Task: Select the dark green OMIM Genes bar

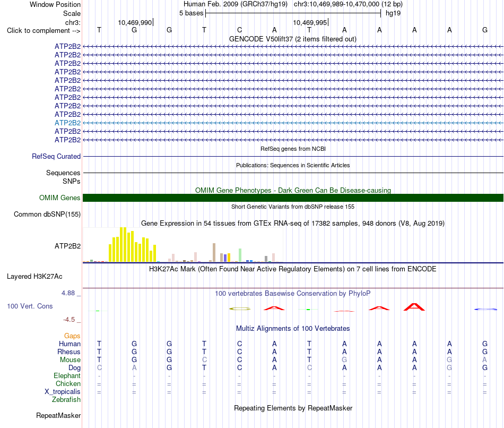Action: (x=293, y=198)
